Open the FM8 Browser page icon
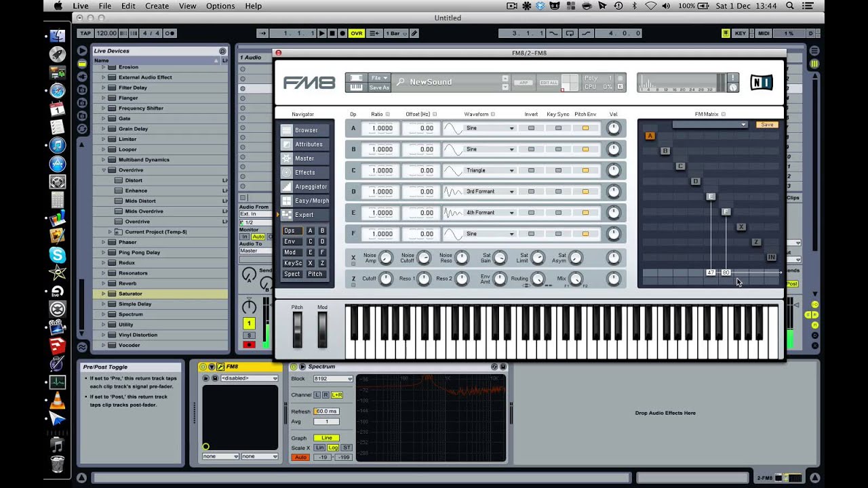Viewport: 868px width, 488px height. point(287,130)
